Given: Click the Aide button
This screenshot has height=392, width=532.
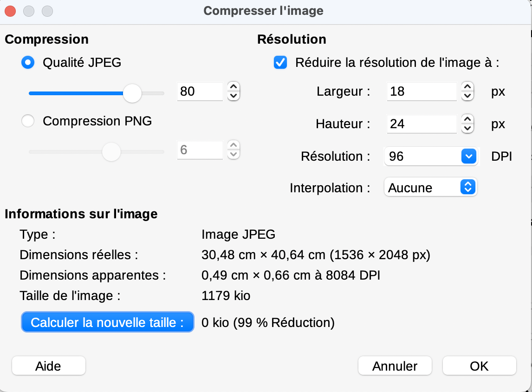Looking at the screenshot, I should click(x=49, y=366).
